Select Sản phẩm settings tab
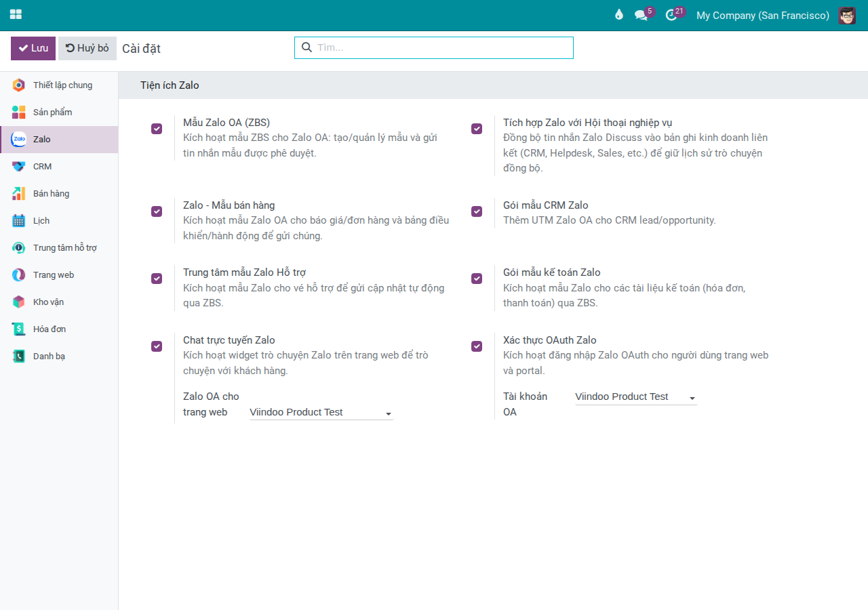This screenshot has height=610, width=868. [x=59, y=113]
